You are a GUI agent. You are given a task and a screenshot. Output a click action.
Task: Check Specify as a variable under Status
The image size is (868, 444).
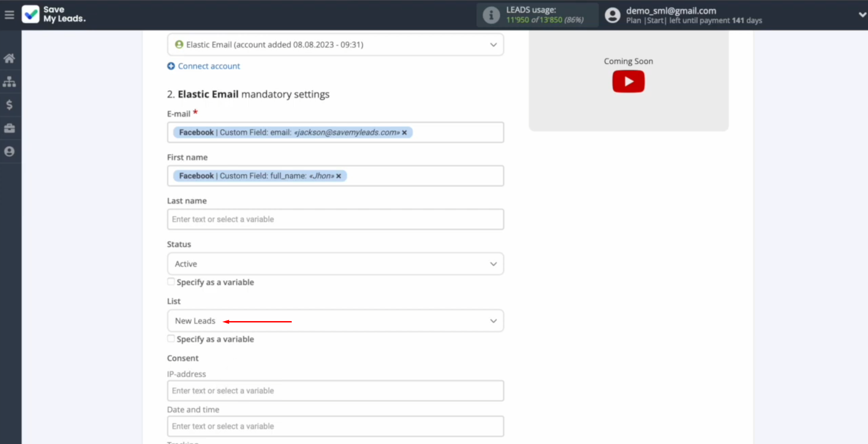coord(171,282)
